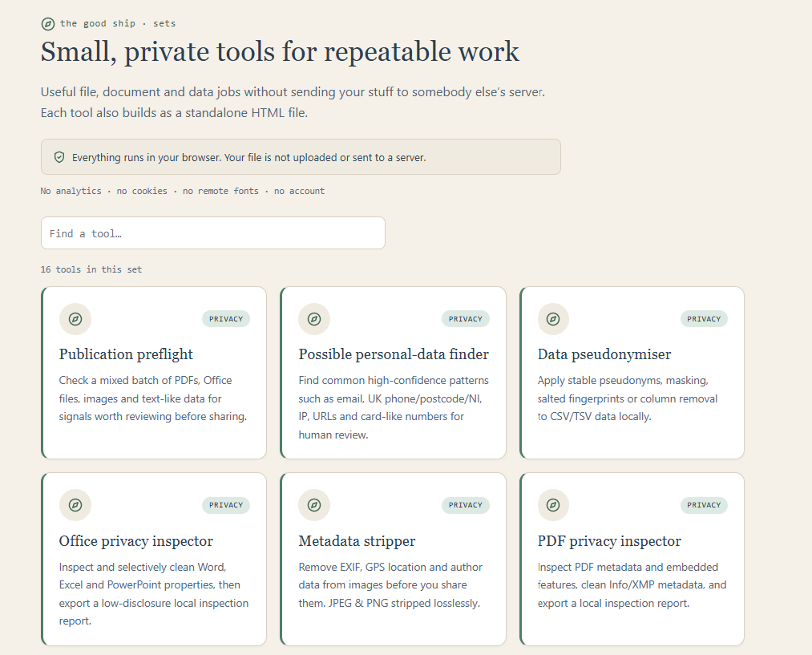Focus the 'Find a tool…' search field
812x655 pixels.
pos(213,233)
